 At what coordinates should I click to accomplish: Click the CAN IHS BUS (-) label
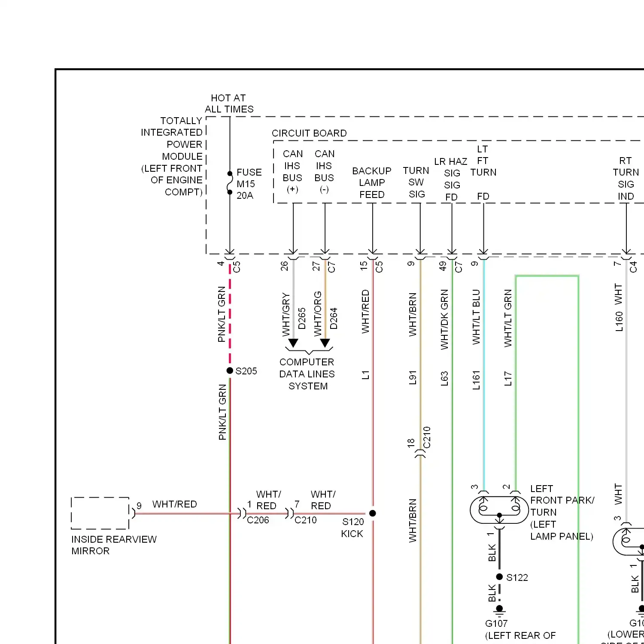pos(325,172)
